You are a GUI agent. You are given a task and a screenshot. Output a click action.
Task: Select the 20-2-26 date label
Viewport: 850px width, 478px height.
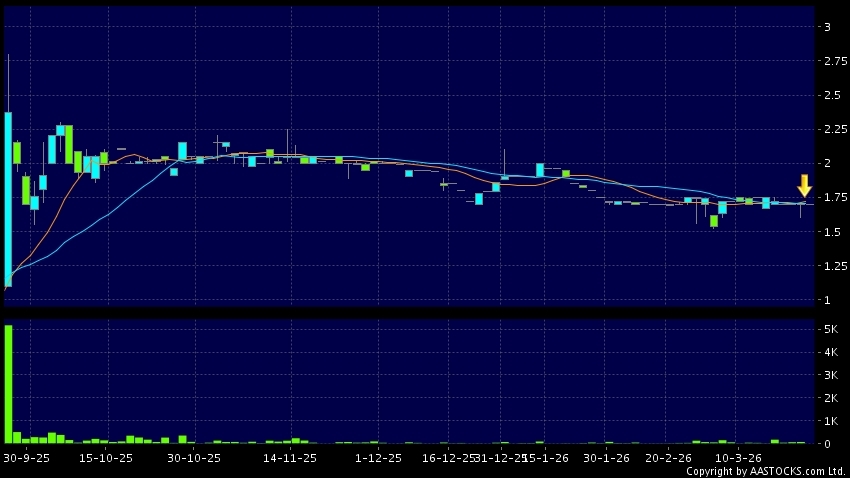coord(671,457)
